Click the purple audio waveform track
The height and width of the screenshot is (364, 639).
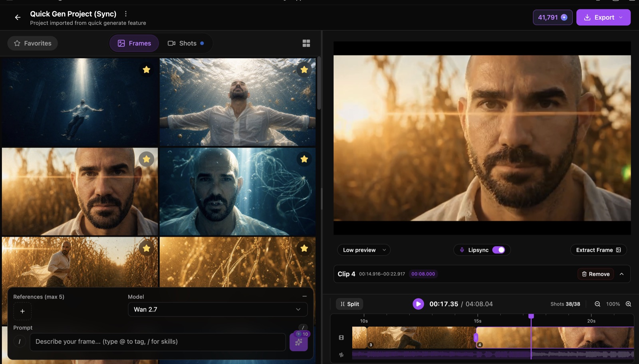tap(493, 354)
